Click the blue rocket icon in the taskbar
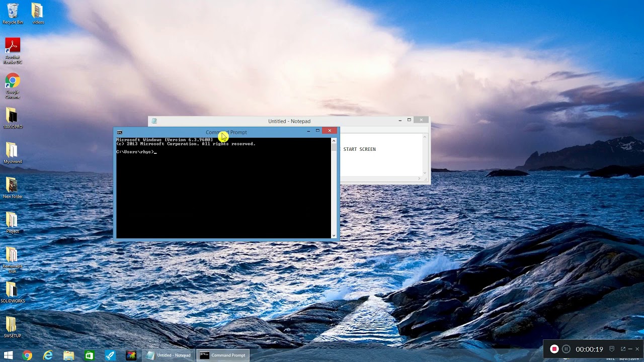The height and width of the screenshot is (362, 644). (110, 355)
